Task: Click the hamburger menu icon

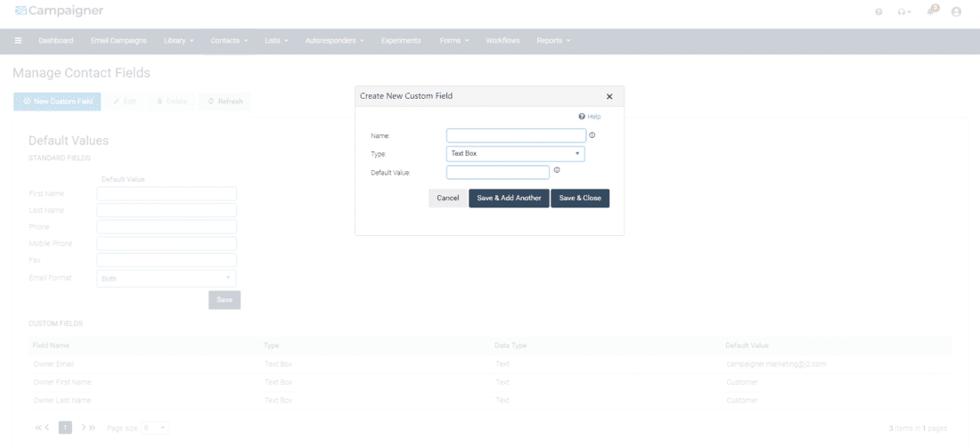Action: click(x=18, y=41)
